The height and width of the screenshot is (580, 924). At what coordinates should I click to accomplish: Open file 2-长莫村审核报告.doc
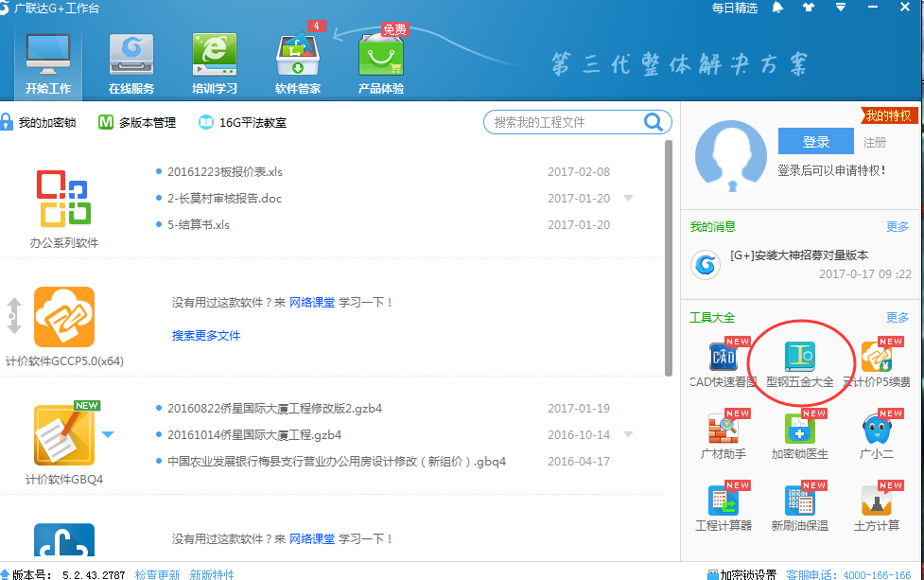224,199
